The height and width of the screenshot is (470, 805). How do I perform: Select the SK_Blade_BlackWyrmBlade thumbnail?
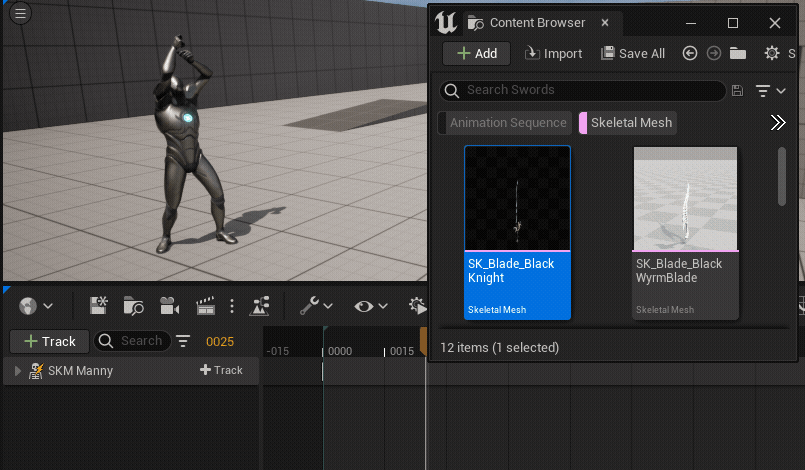686,232
